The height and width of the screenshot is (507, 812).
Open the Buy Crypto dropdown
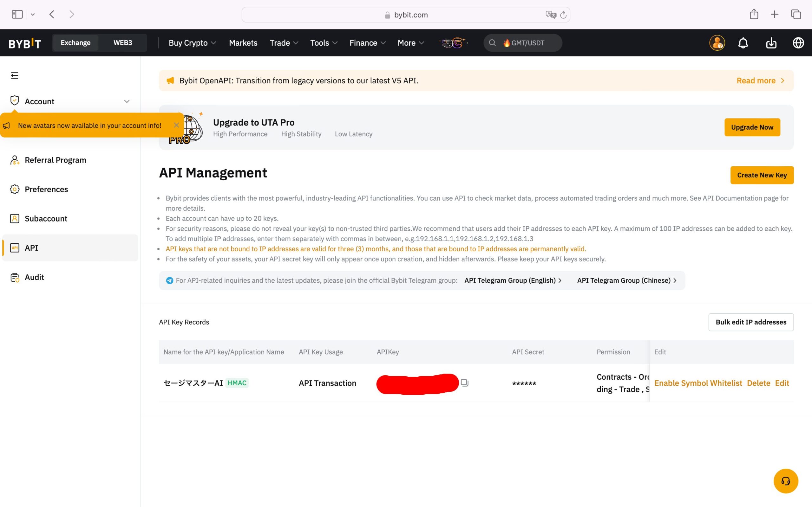[192, 43]
